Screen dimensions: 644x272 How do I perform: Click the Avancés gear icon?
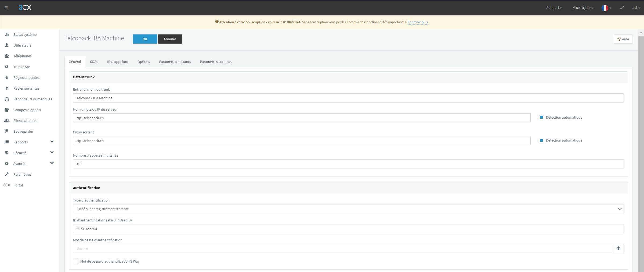[x=7, y=164]
